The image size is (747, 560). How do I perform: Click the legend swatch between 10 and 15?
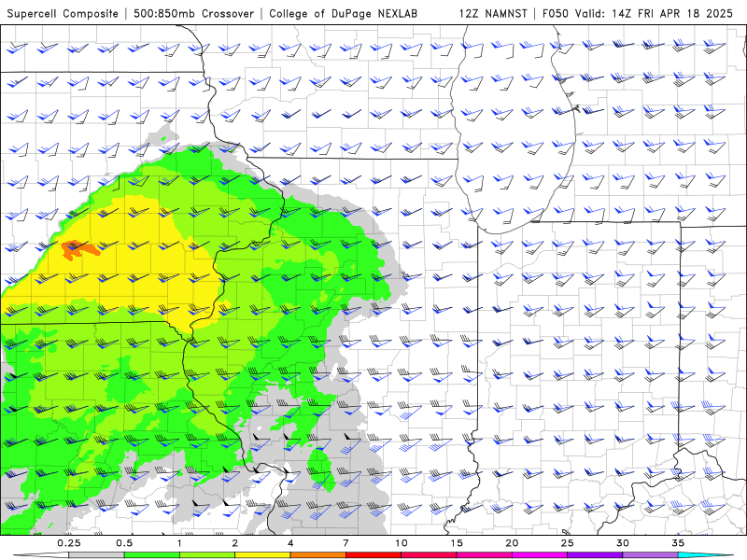point(429,555)
